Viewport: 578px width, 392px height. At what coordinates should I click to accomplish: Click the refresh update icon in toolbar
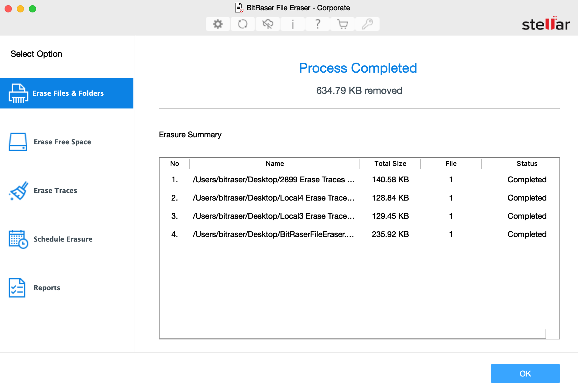(243, 24)
